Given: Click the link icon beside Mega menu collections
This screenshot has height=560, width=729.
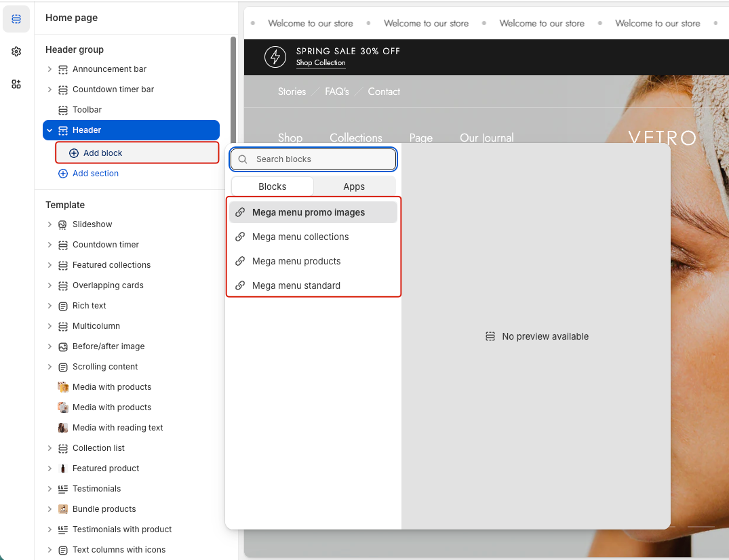Looking at the screenshot, I should (239, 237).
